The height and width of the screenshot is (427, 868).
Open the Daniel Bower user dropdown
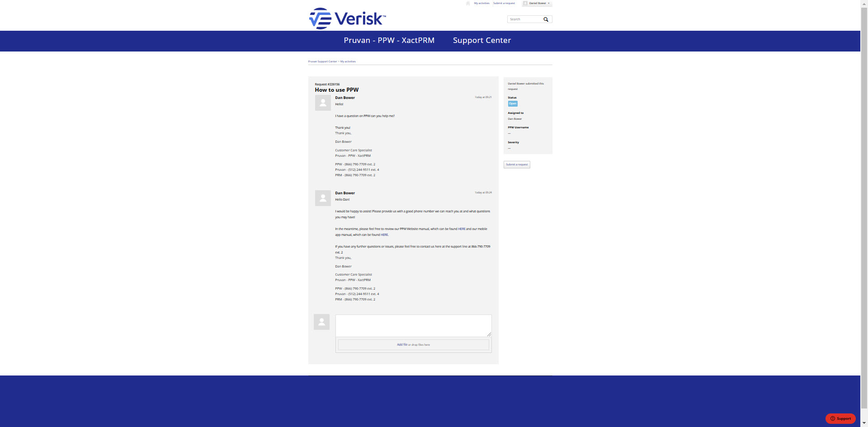pyautogui.click(x=537, y=3)
